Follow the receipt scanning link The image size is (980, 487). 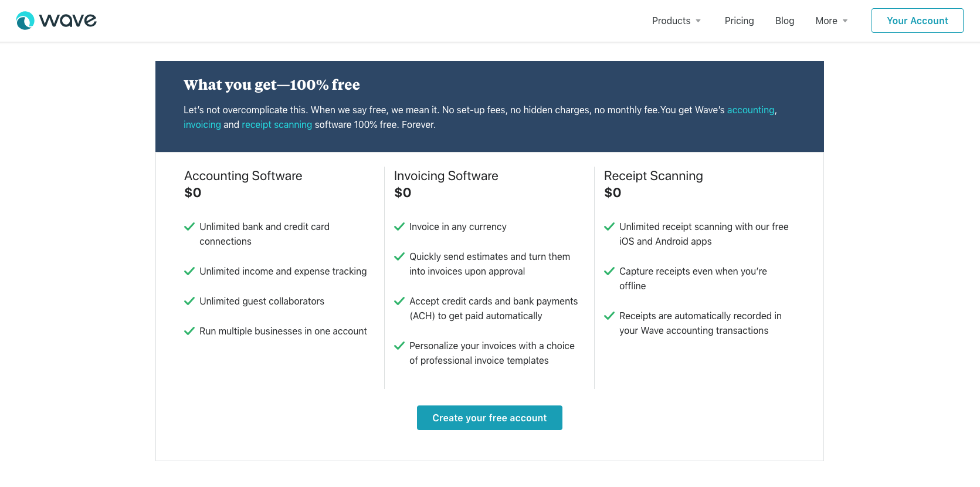coord(277,124)
